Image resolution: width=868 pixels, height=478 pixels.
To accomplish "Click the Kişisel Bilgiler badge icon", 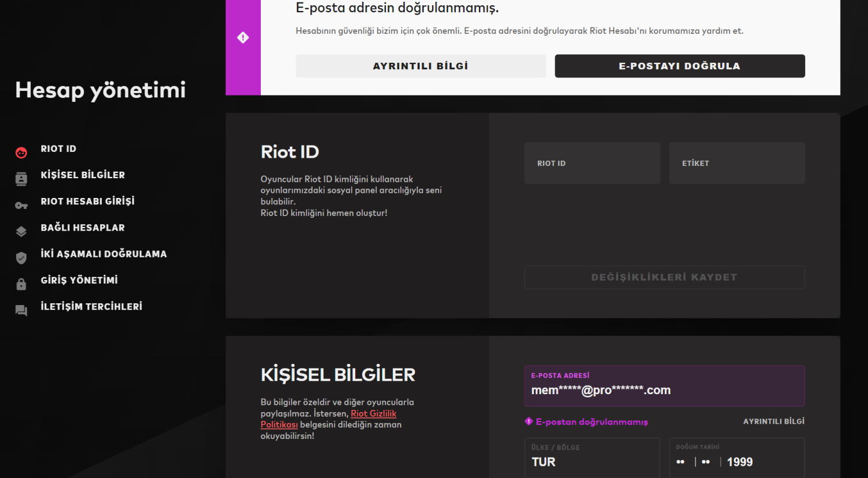I will pyautogui.click(x=22, y=179).
